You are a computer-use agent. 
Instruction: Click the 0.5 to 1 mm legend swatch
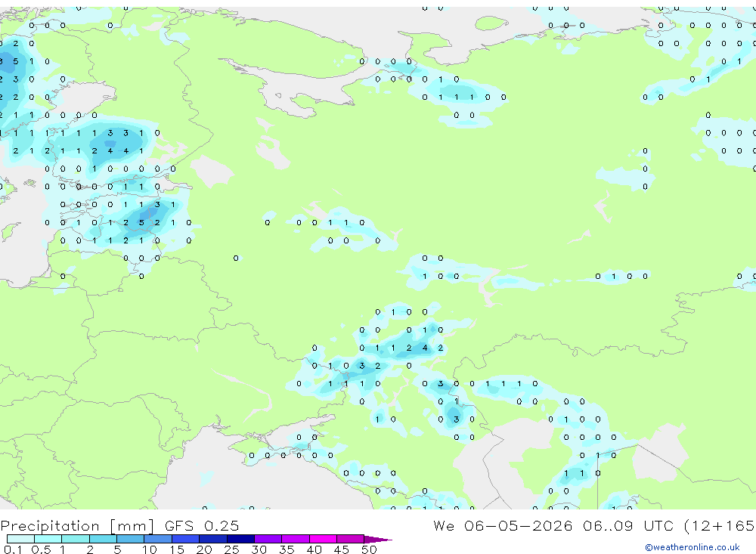[x=48, y=539]
